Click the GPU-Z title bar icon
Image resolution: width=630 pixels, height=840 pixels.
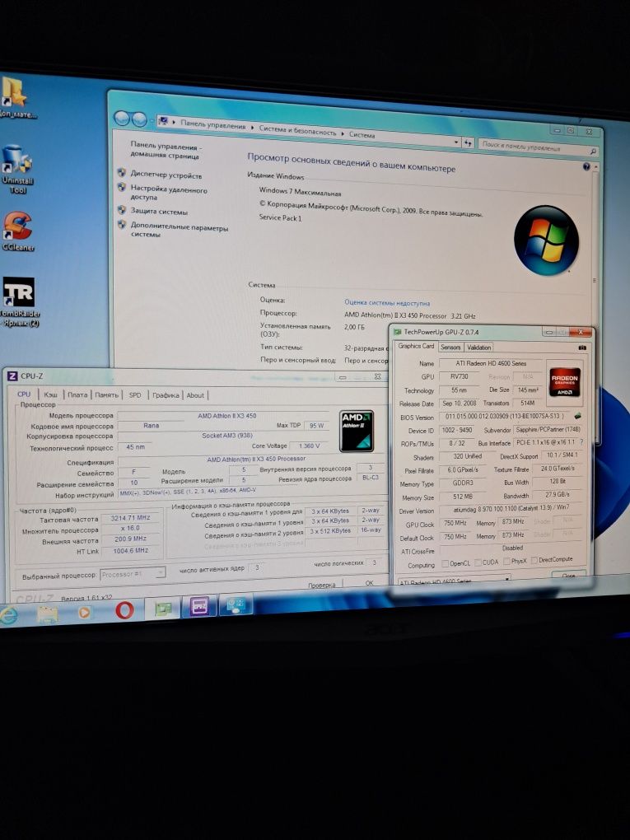click(397, 332)
